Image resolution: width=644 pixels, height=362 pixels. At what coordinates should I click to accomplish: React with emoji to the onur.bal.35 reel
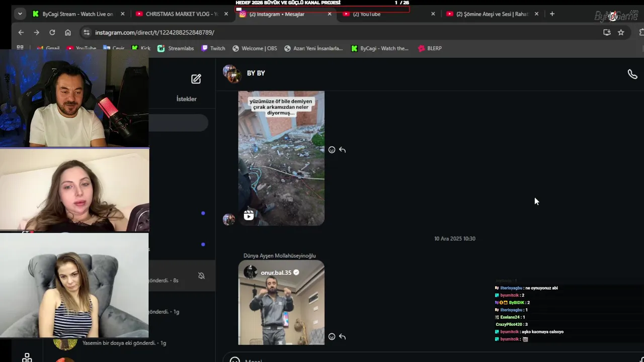tap(332, 336)
